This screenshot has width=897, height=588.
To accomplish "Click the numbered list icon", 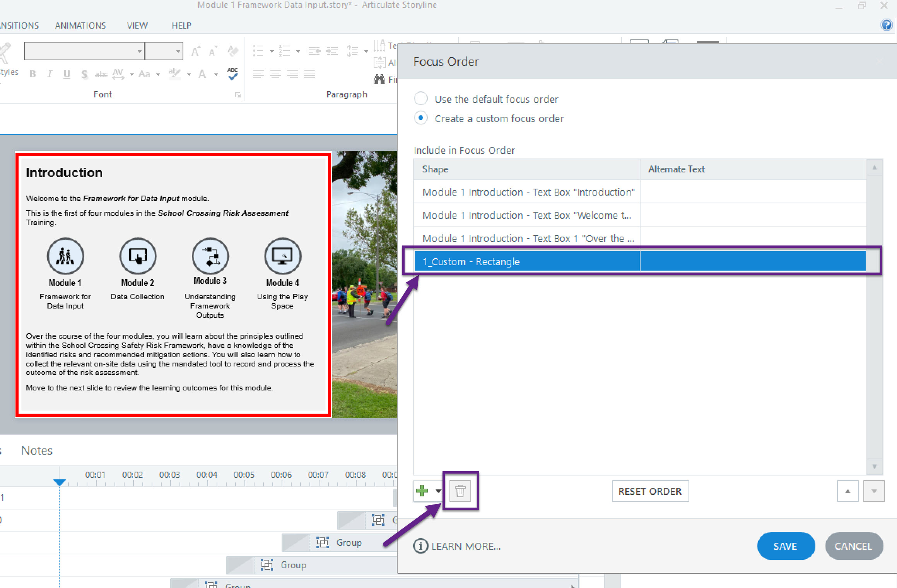I will pos(285,51).
